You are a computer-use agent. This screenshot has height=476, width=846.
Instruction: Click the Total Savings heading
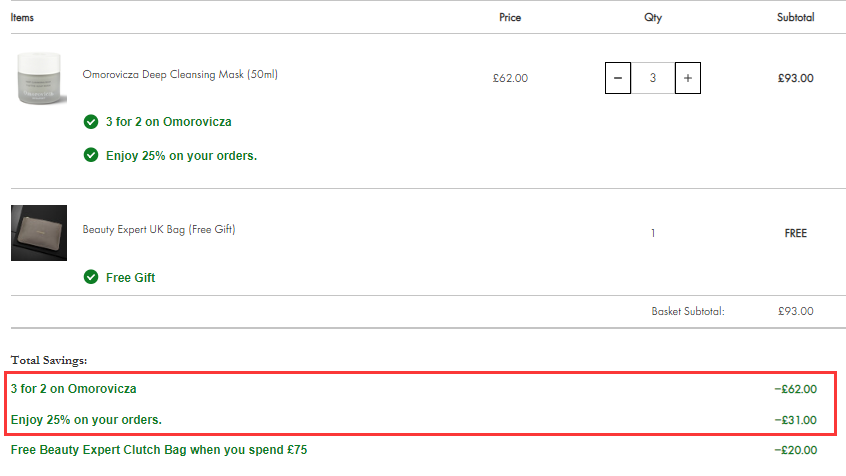(x=49, y=361)
